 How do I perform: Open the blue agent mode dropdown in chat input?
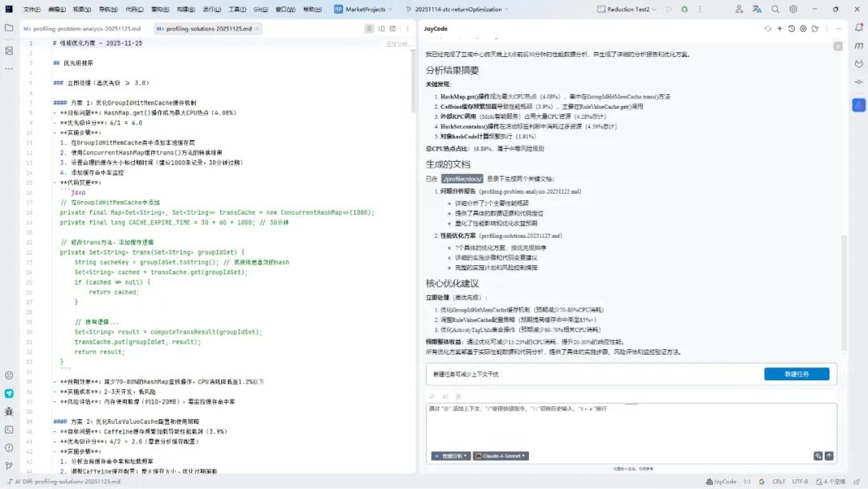pos(451,456)
